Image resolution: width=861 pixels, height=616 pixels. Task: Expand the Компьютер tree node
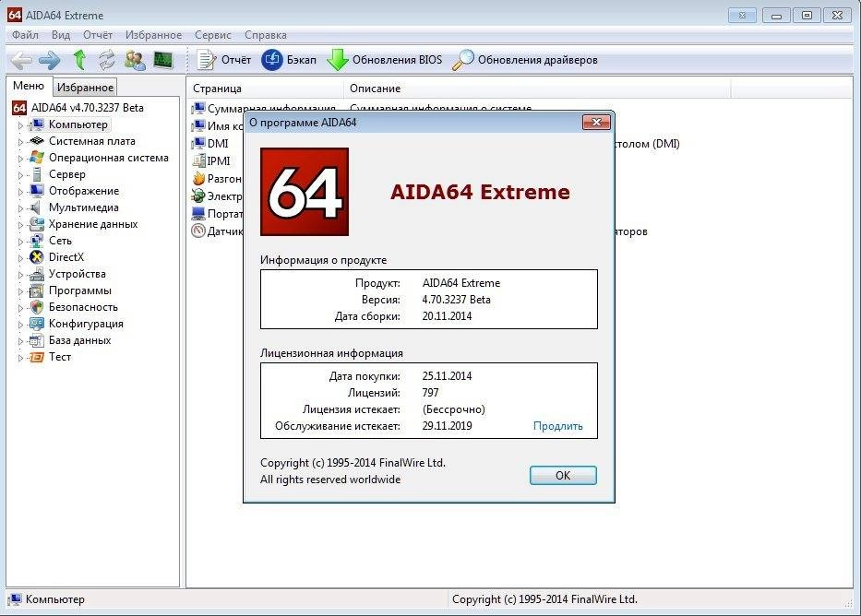coord(20,125)
